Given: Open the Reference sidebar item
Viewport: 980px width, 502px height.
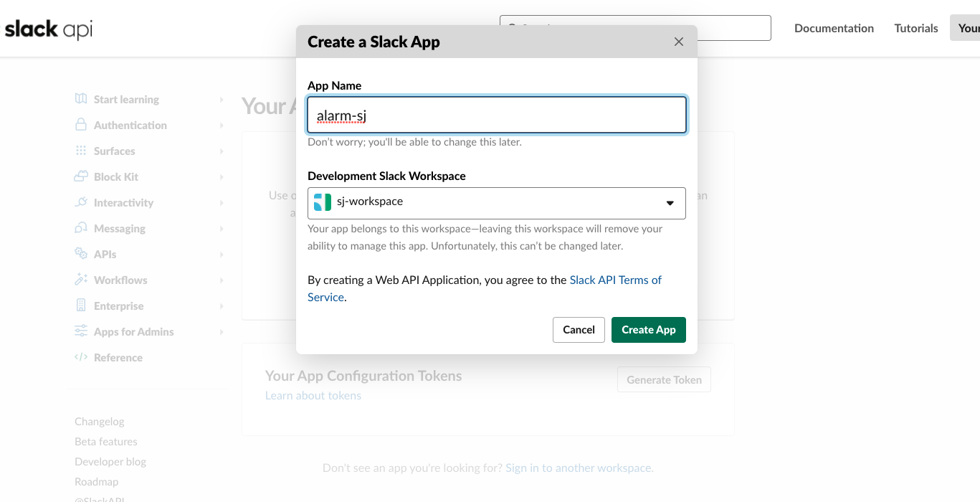Looking at the screenshot, I should 118,358.
